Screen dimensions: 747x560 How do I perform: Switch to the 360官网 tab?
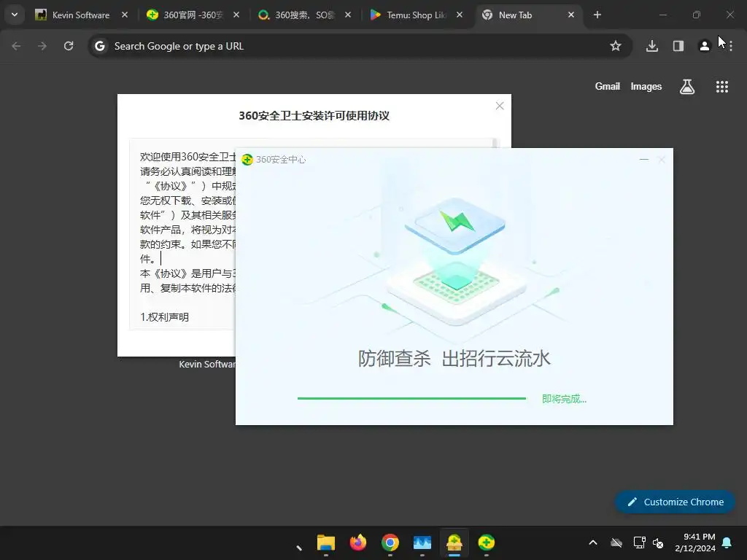click(x=193, y=15)
